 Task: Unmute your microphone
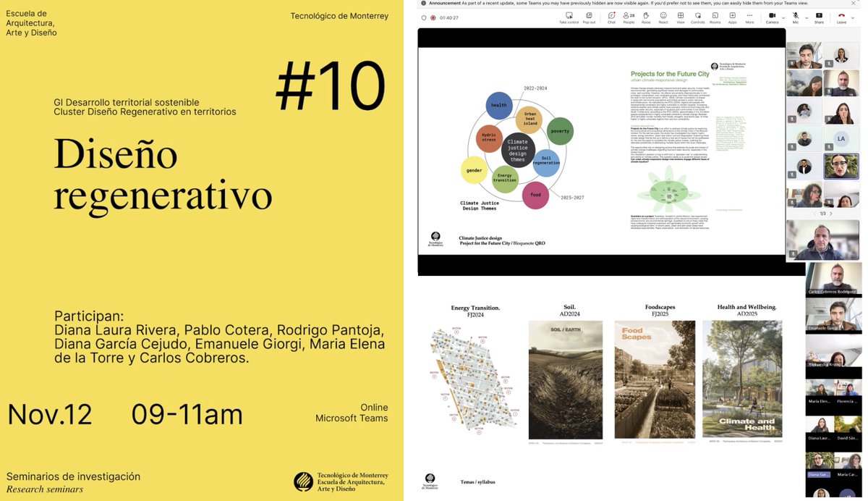click(x=796, y=16)
